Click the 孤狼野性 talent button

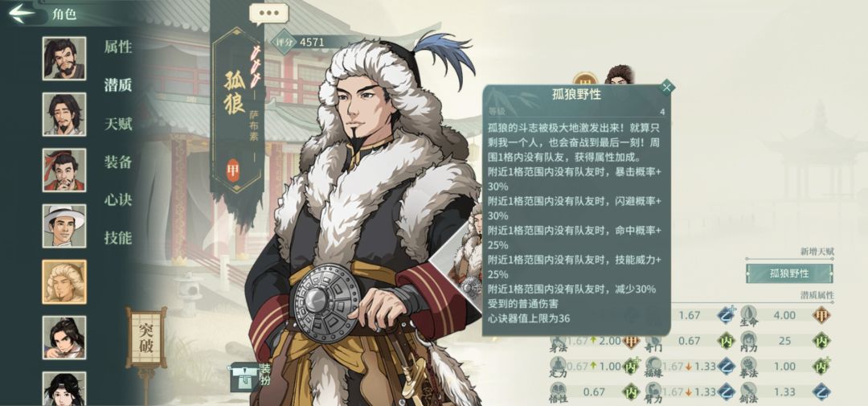click(x=789, y=273)
